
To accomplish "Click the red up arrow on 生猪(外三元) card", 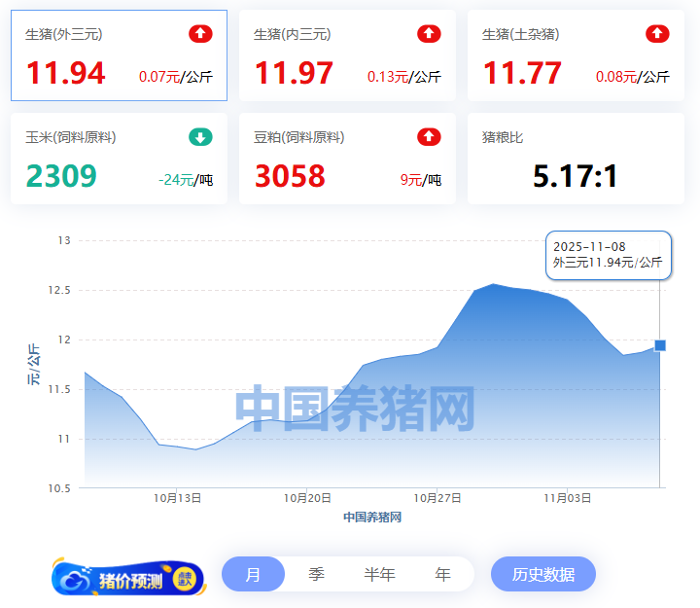I will coord(200,34).
